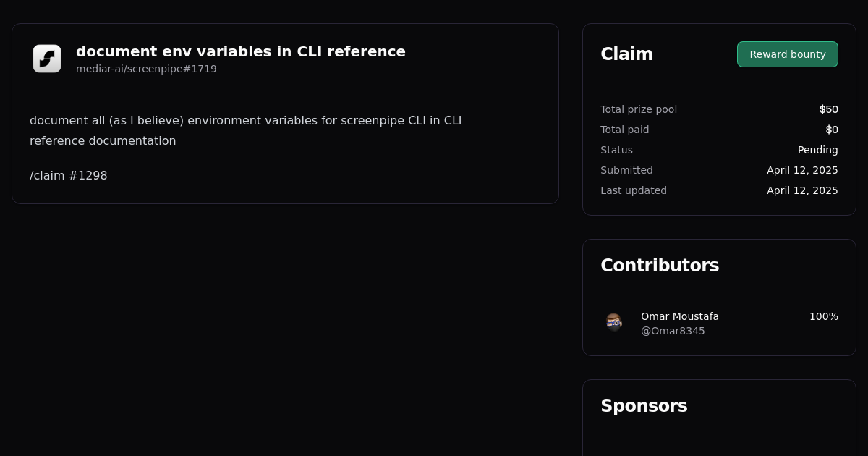
Task: Open Omar Moustafa's profile name
Action: pos(680,316)
